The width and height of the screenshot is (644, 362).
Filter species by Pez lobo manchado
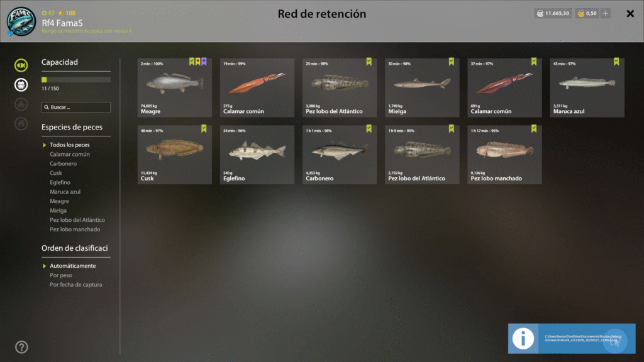click(x=75, y=229)
